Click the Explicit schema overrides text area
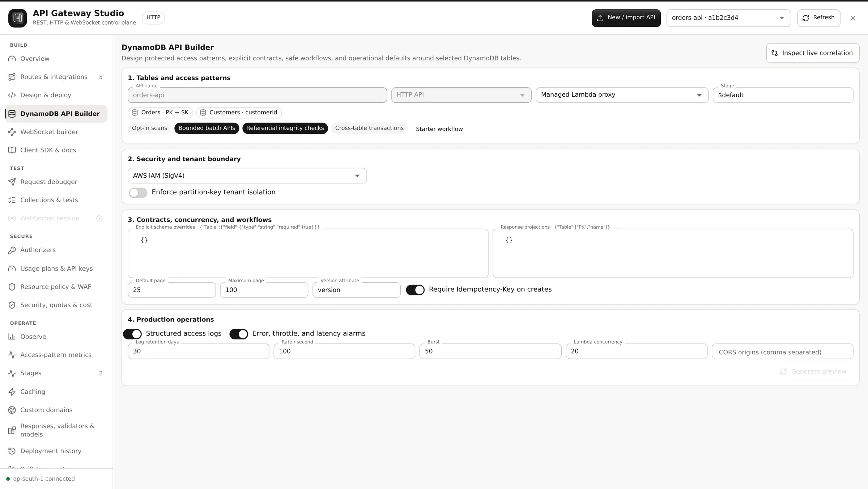868x489 pixels. tap(308, 253)
